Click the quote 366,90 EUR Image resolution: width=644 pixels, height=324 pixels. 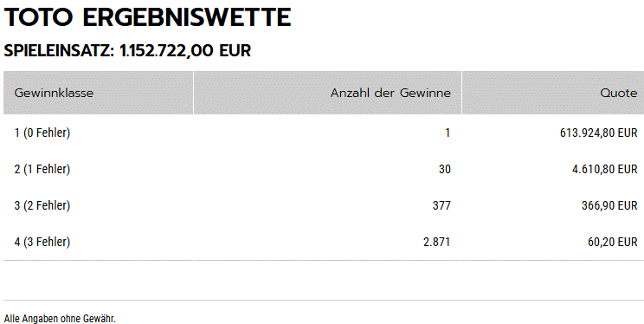(609, 205)
